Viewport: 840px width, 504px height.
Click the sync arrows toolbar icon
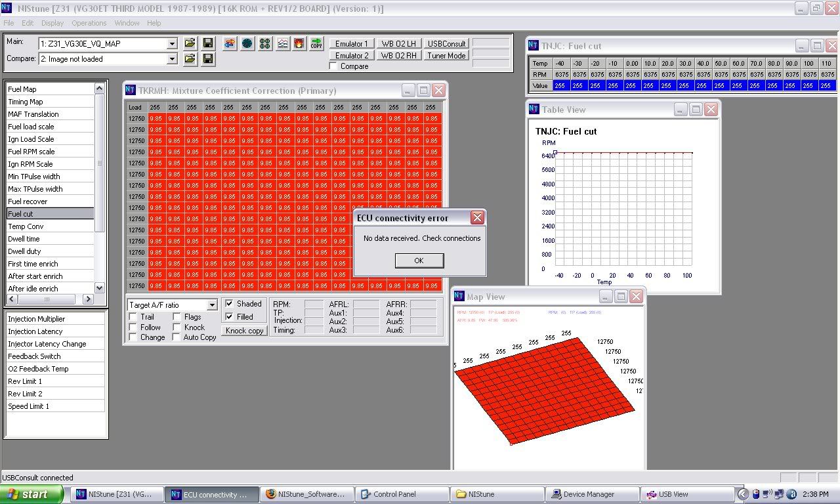point(230,43)
